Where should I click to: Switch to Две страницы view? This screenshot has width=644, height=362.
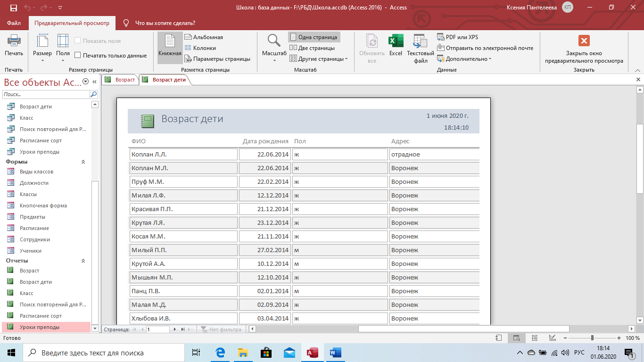313,48
